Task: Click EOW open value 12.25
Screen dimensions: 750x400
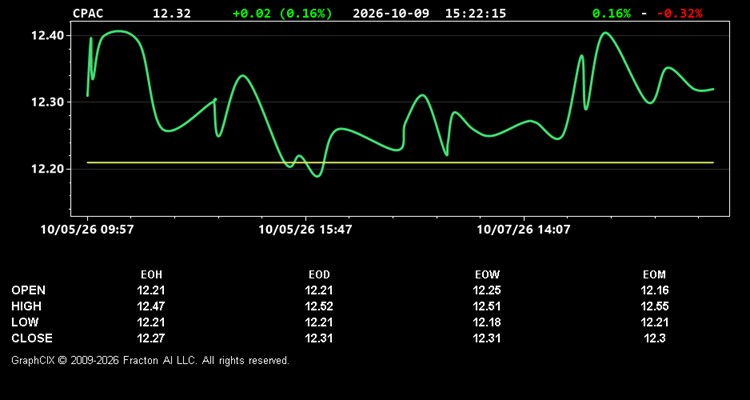Action: [487, 290]
